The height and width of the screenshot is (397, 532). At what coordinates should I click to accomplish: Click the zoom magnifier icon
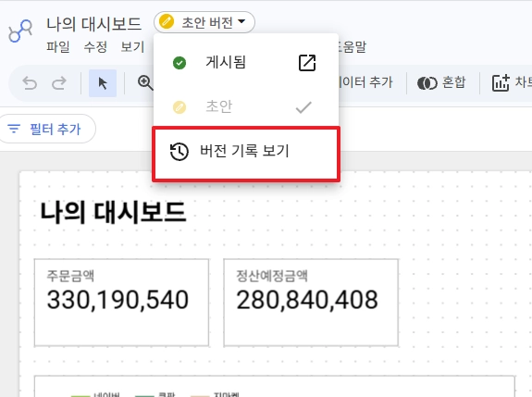[145, 82]
